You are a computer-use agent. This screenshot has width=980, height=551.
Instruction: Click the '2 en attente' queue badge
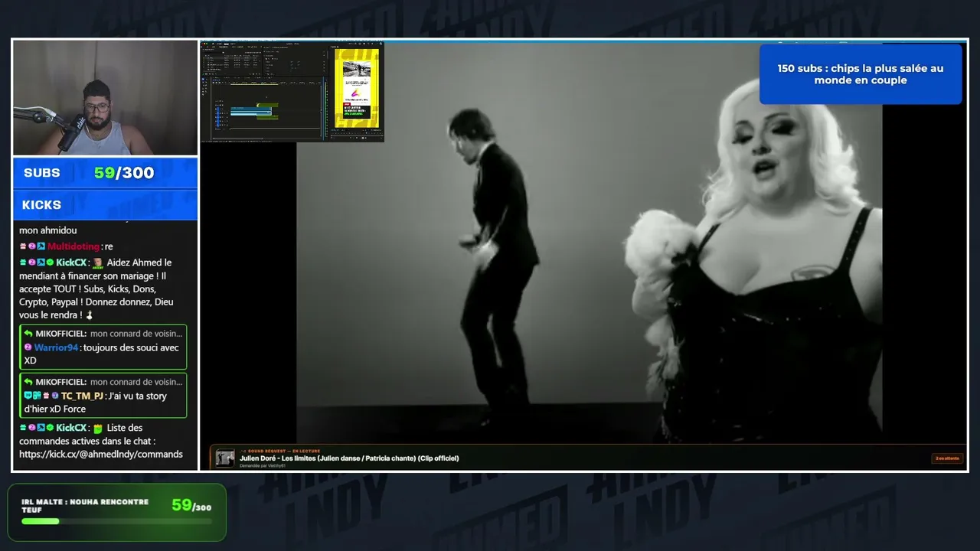(947, 458)
